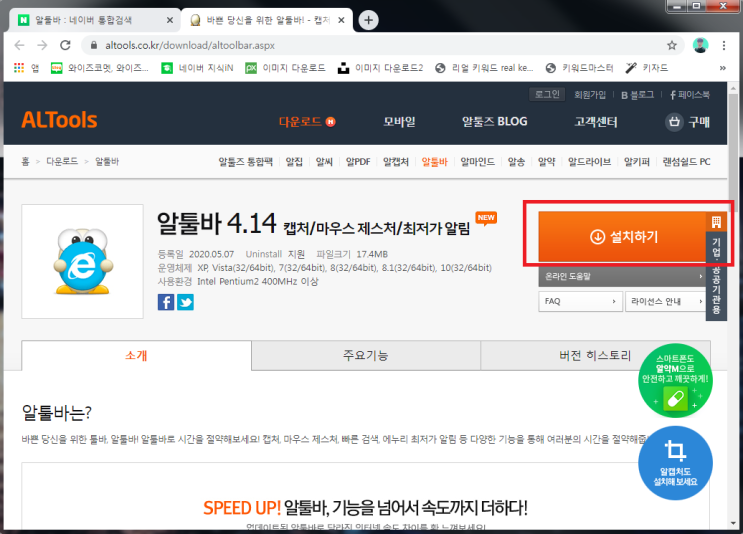
Task: Switch to the 버전 히스토리 tab
Action: coord(595,355)
